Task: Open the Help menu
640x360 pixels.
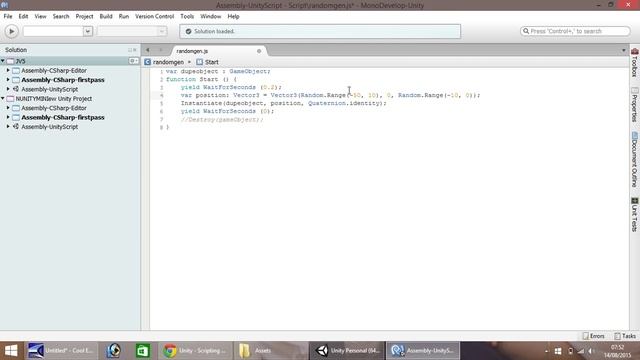Action: [x=233, y=16]
